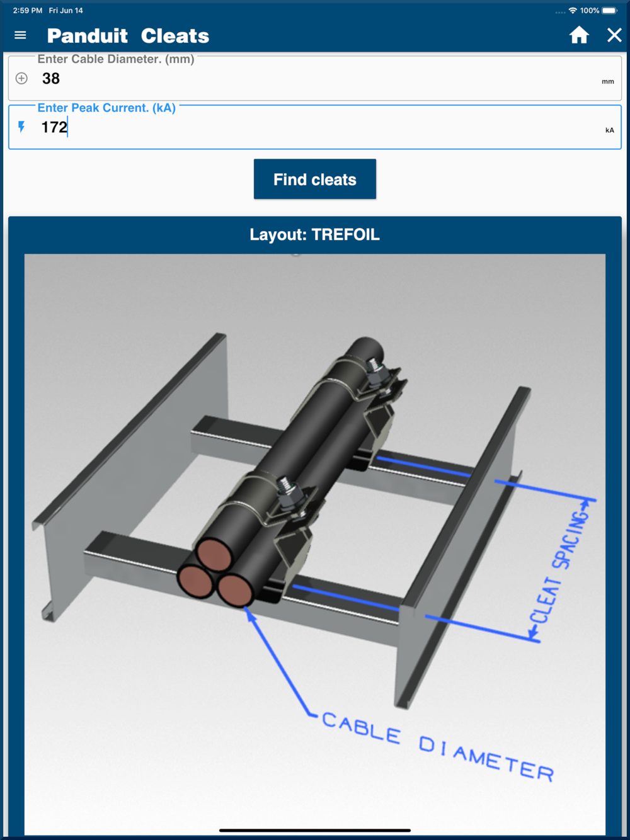Image resolution: width=630 pixels, height=840 pixels.
Task: Tap the Wi-Fi status icon
Action: pyautogui.click(x=573, y=11)
